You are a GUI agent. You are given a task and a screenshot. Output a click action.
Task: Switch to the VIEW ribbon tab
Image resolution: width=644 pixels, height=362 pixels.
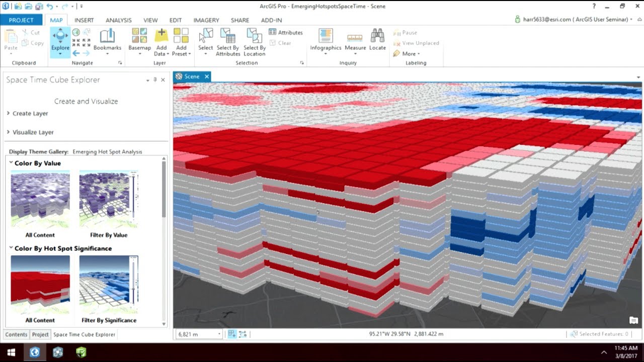[x=150, y=20]
